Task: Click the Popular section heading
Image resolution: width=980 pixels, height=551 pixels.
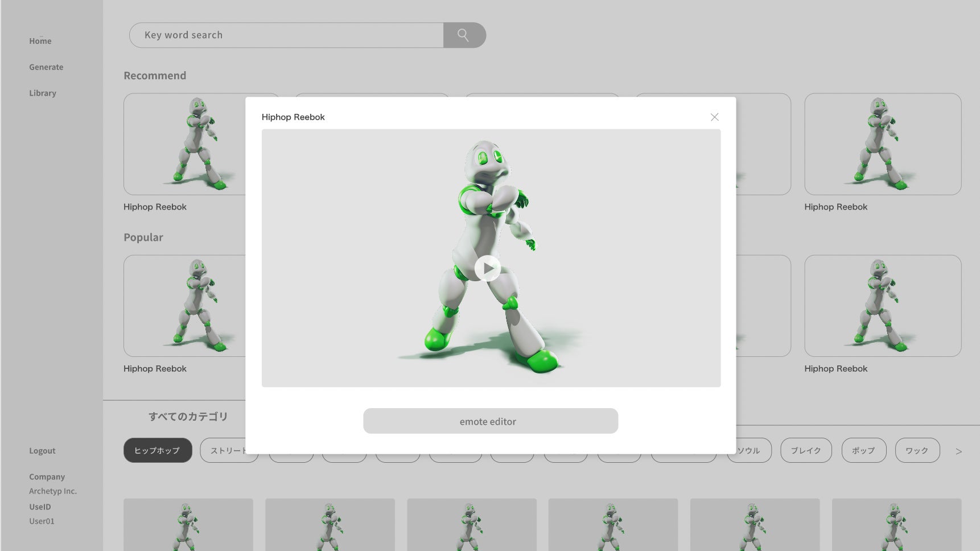Action: (143, 237)
